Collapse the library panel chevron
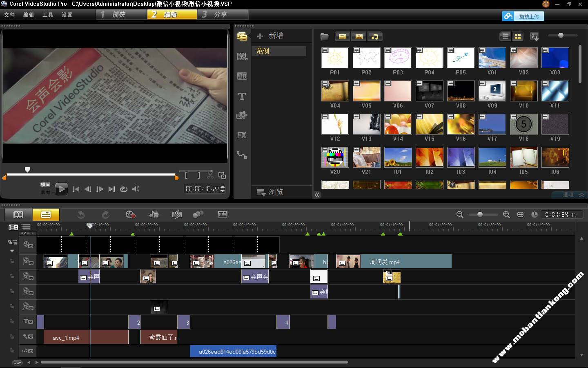Screen dimensions: 588x368 click(x=317, y=195)
